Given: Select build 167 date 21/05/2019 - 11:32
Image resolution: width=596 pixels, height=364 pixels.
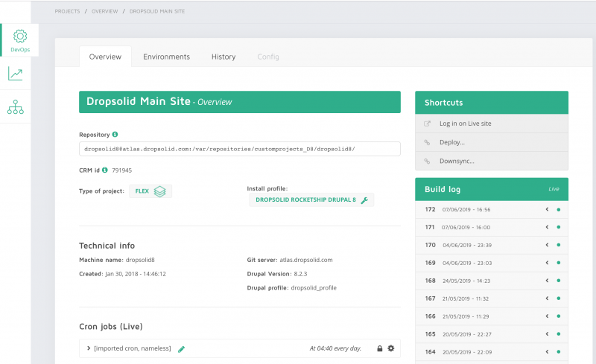Looking at the screenshot, I should point(465,298).
